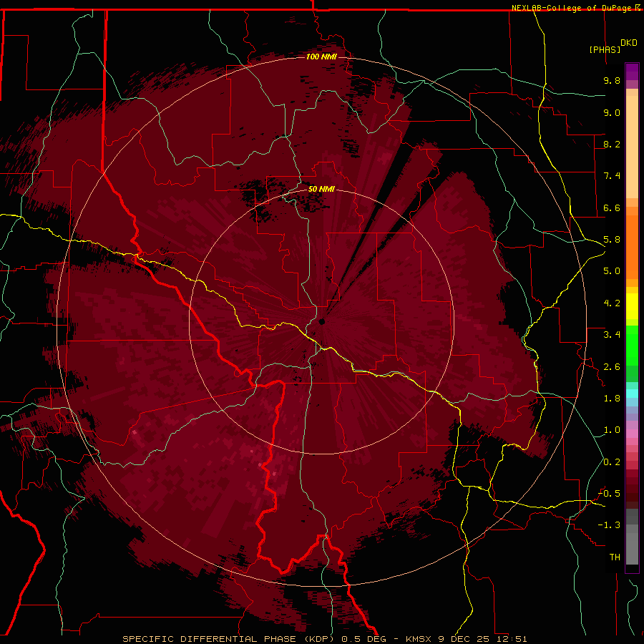
Task: Click the 7.4 value on color scale
Action: (612, 176)
